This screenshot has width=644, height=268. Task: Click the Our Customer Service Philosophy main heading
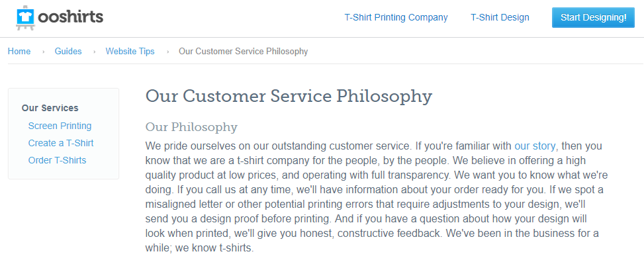tap(289, 97)
